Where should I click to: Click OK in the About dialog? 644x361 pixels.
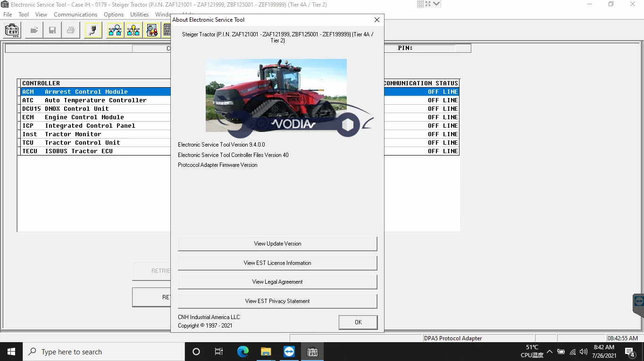(x=358, y=322)
